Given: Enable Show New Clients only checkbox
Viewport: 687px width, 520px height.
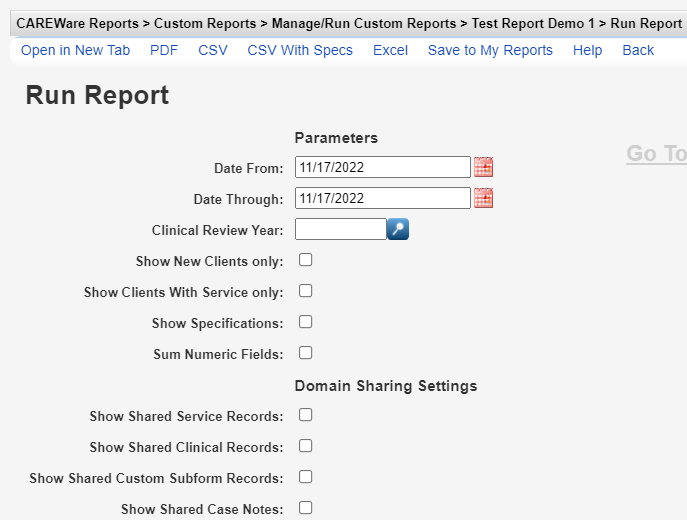Looking at the screenshot, I should [306, 260].
